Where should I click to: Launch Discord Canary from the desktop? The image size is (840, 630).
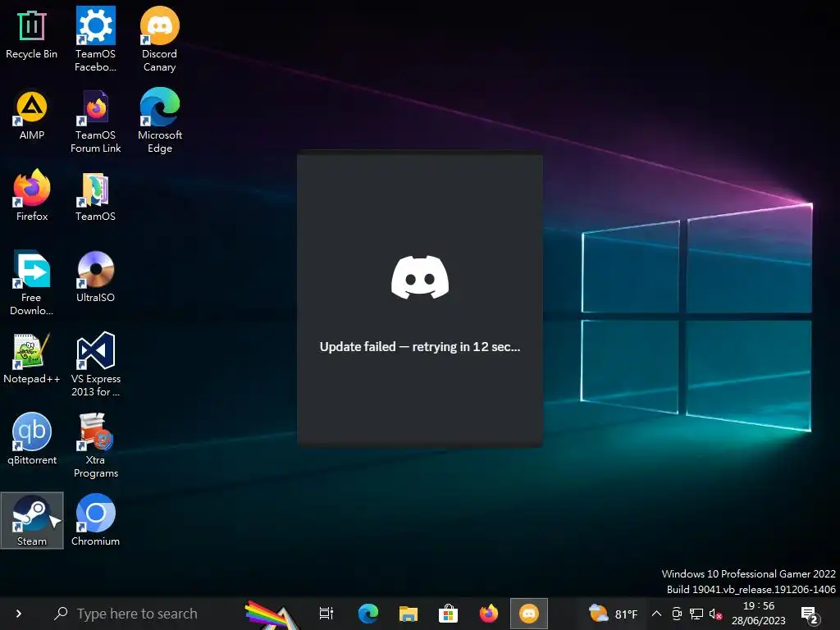pos(160,39)
